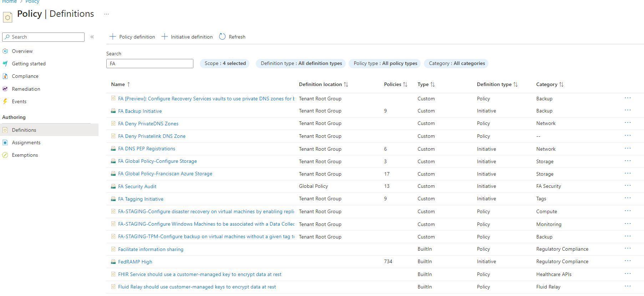Image resolution: width=644 pixels, height=296 pixels.
Task: Sort by the Type column
Action: pos(426,84)
